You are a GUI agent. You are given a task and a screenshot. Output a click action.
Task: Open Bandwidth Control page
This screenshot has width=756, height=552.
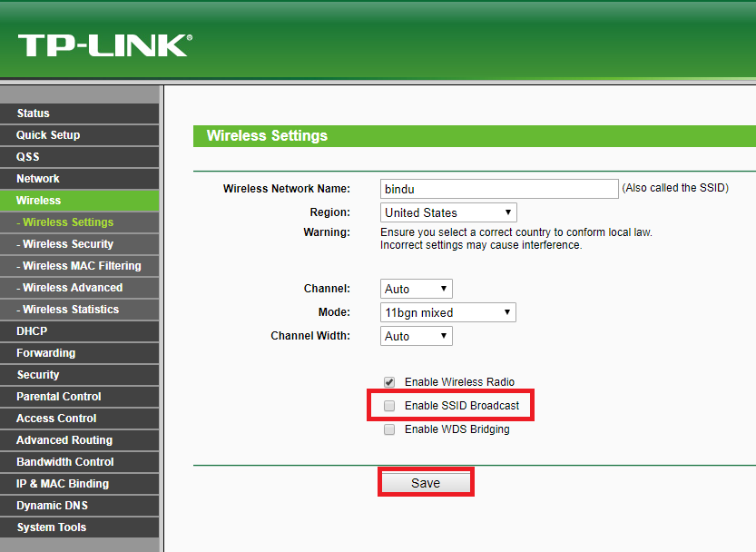[x=80, y=462]
